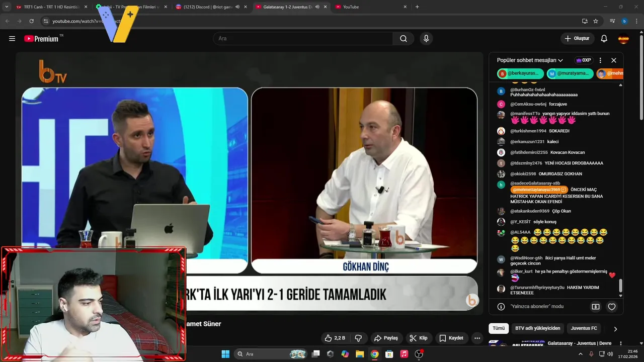Screen dimensions: 644x362
Task: Click subscribers-only mode info icon
Action: 501,307
